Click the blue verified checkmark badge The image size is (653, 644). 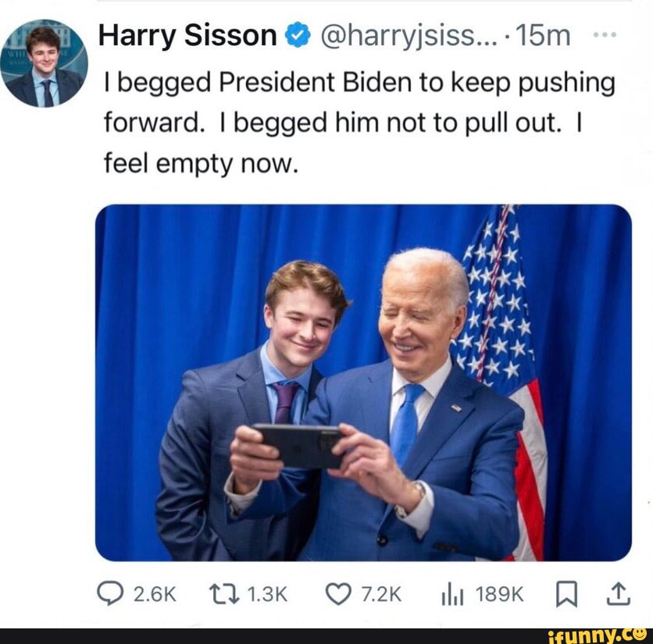coord(298,36)
